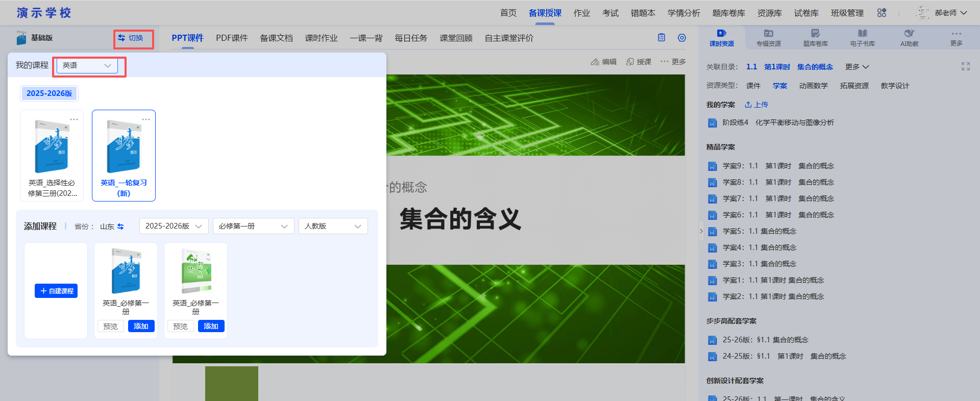Click document icon of 阶段练4 化学平衡移动与图像分析

pos(712,123)
